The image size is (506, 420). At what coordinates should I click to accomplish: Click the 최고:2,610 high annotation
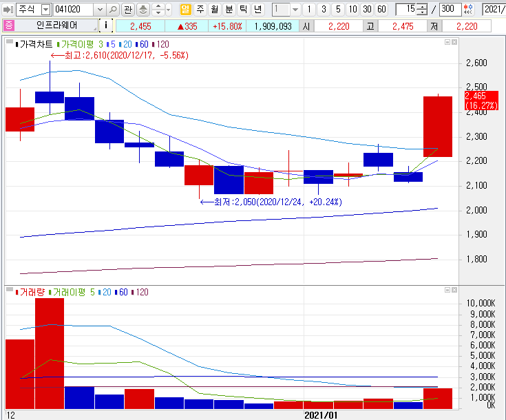point(119,56)
